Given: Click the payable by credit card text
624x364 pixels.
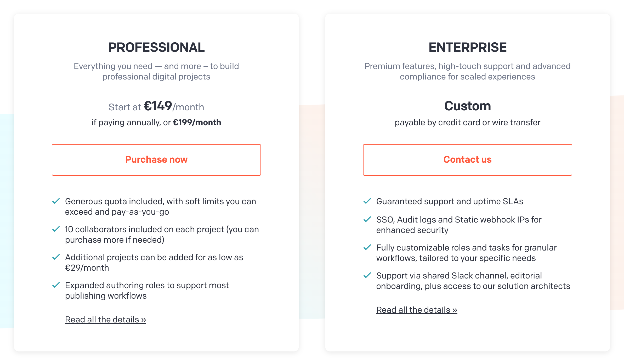Looking at the screenshot, I should (467, 122).
